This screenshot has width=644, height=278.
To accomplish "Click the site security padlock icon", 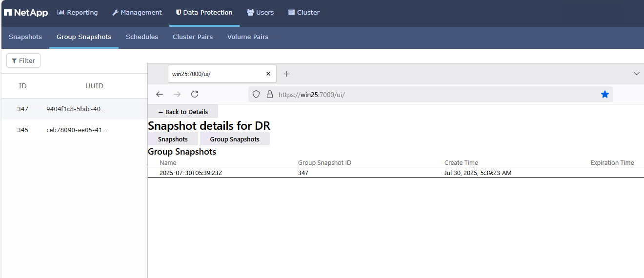I will pyautogui.click(x=269, y=94).
